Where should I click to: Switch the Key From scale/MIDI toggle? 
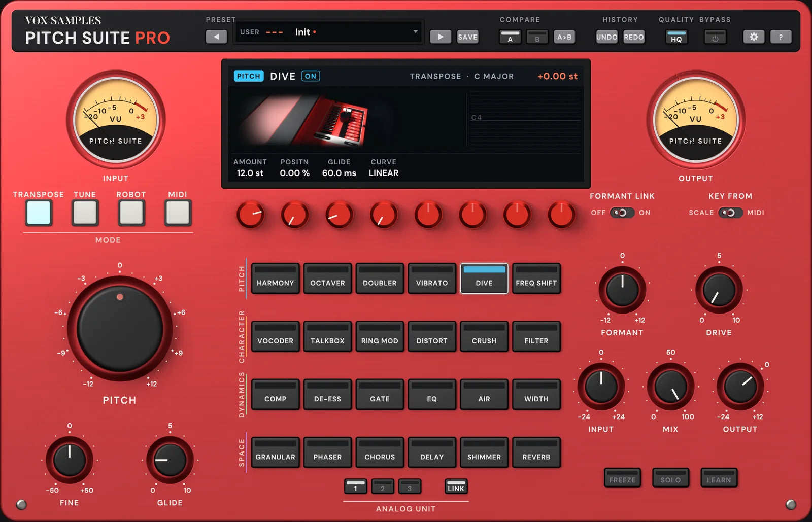[730, 213]
